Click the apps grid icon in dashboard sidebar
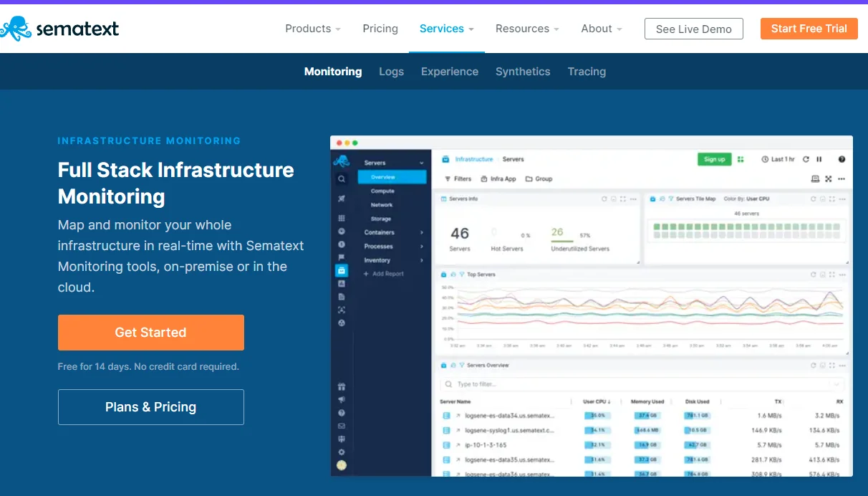This screenshot has height=496, width=868. tap(342, 218)
